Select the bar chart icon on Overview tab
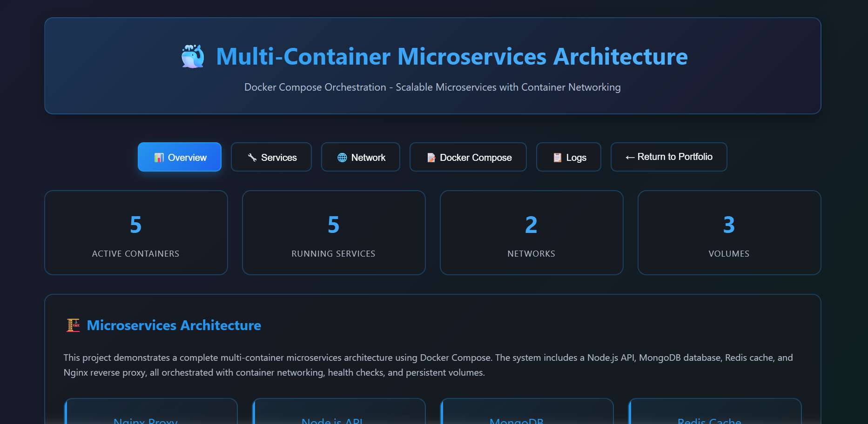 pos(160,158)
